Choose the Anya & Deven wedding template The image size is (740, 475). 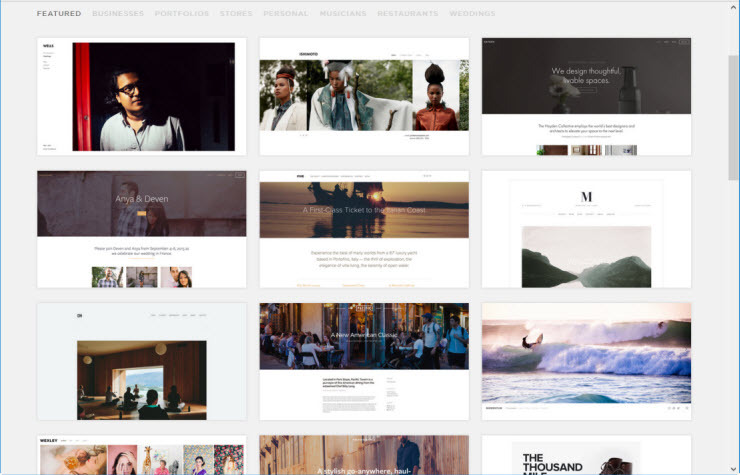pyautogui.click(x=142, y=229)
